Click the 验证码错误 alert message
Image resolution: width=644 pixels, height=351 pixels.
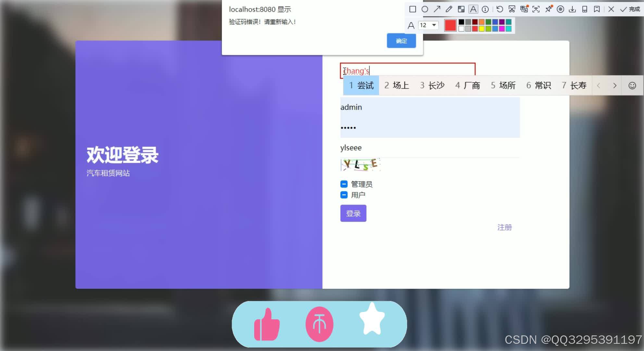tap(262, 22)
